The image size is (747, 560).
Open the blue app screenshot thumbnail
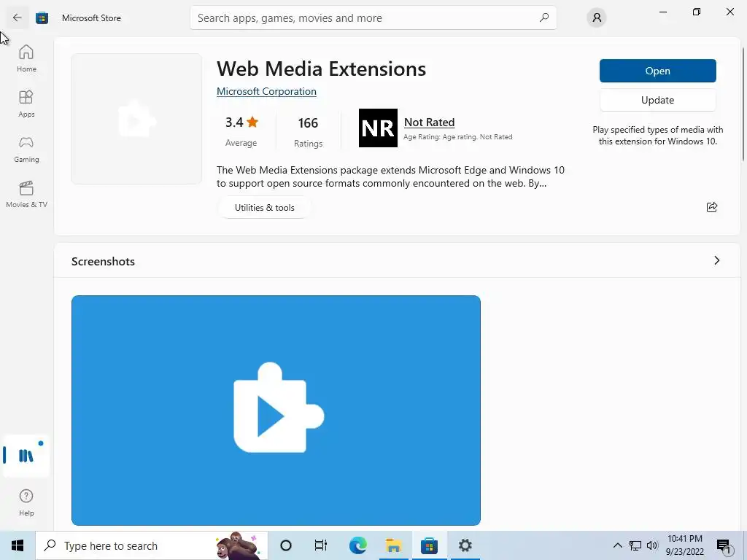pos(276,411)
